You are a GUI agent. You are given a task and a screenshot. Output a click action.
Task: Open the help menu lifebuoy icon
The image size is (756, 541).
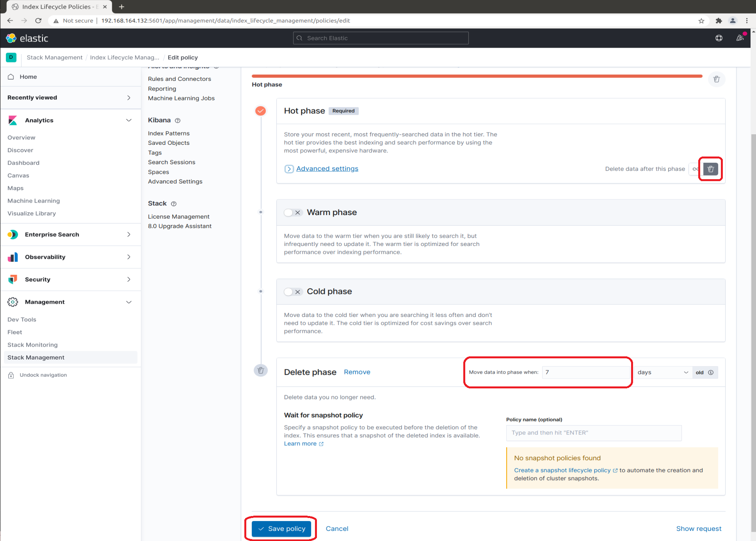click(719, 38)
